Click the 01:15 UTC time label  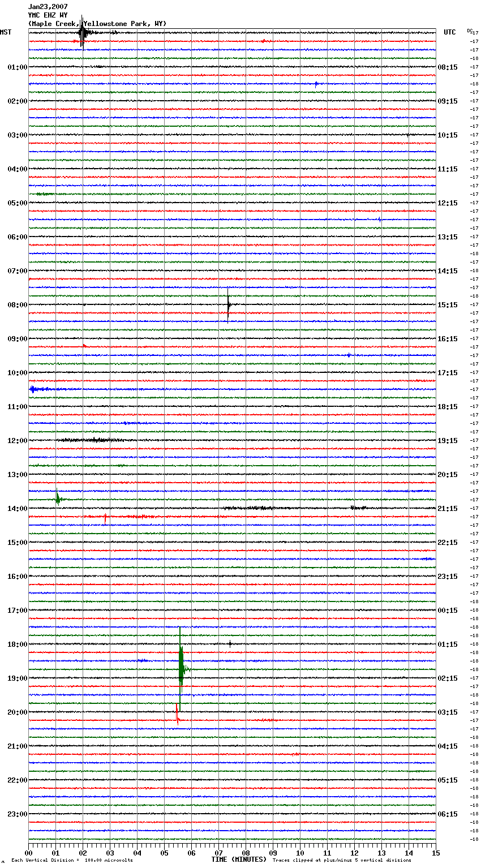click(448, 644)
